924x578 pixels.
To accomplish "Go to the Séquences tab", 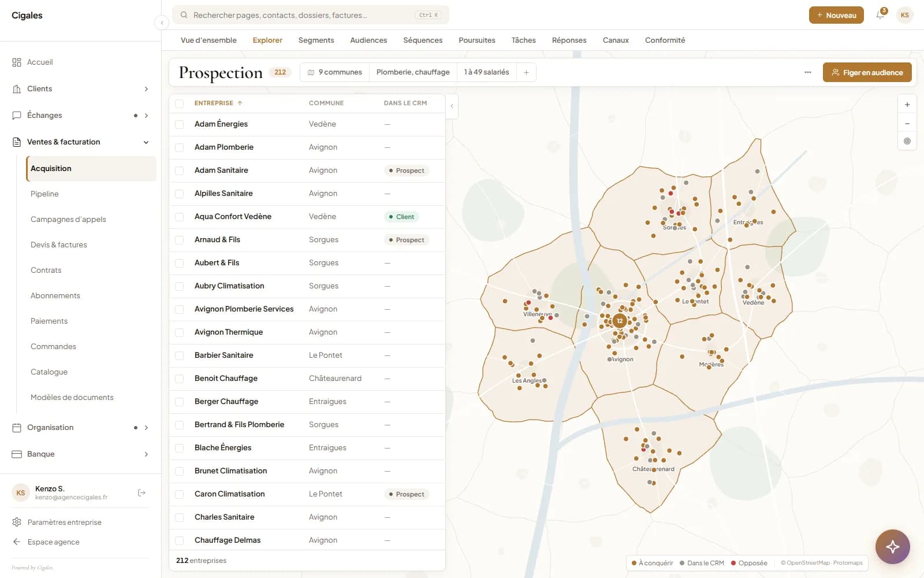I will point(423,40).
